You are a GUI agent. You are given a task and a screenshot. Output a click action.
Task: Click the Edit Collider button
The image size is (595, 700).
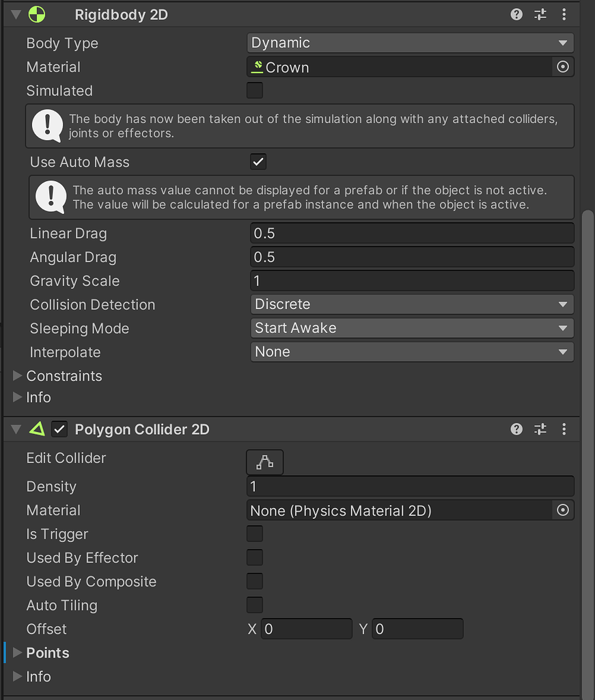point(264,462)
